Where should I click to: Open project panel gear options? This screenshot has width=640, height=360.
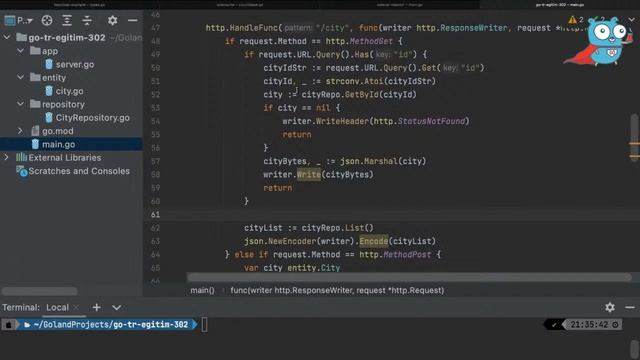[112, 20]
